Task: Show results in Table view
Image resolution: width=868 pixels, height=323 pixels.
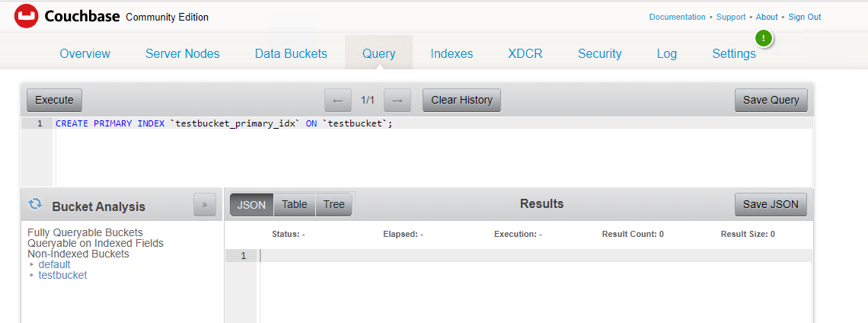Action: coord(295,204)
